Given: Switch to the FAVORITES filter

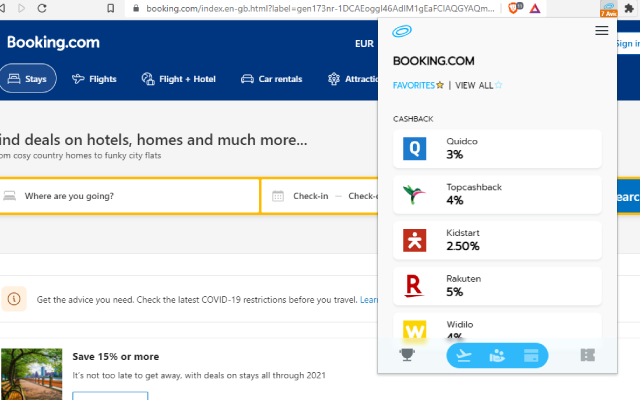Looking at the screenshot, I should tap(418, 85).
